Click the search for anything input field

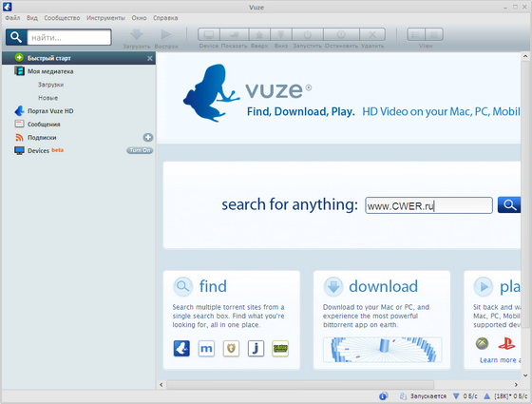click(428, 205)
